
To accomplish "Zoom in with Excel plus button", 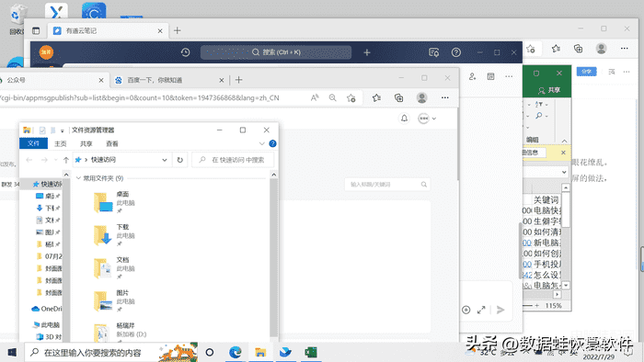I will (536, 306).
